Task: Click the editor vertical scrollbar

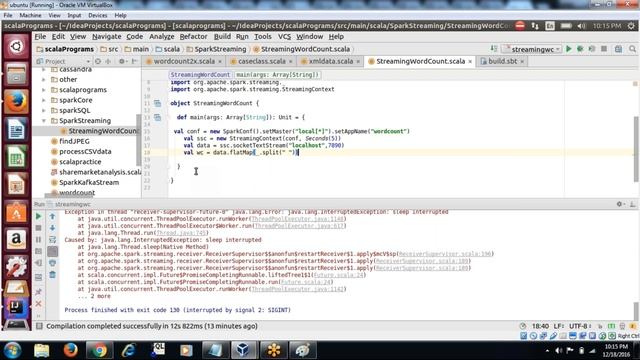Action: click(x=636, y=149)
